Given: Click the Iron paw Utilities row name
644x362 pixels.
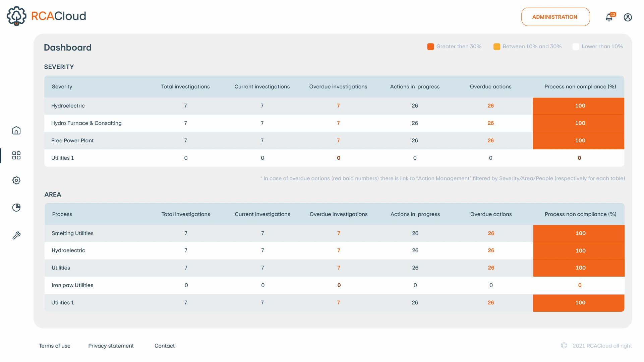Looking at the screenshot, I should click(72, 285).
